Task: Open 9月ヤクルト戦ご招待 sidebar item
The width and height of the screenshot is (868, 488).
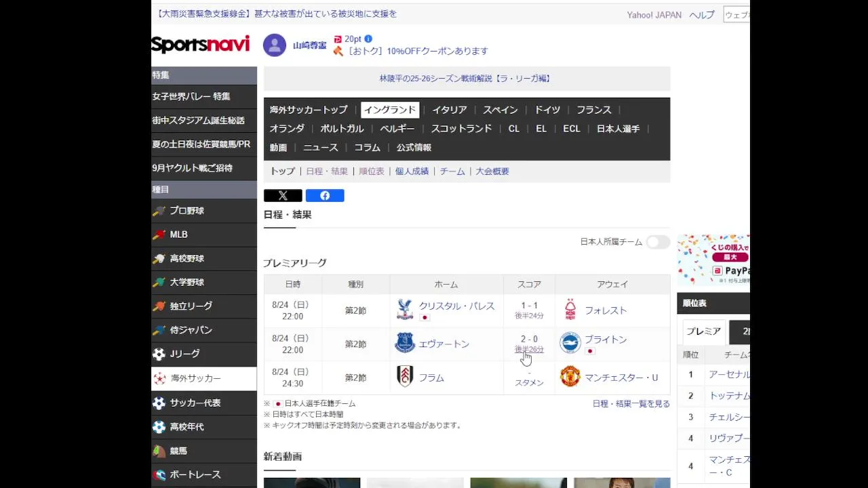Action: 203,168
